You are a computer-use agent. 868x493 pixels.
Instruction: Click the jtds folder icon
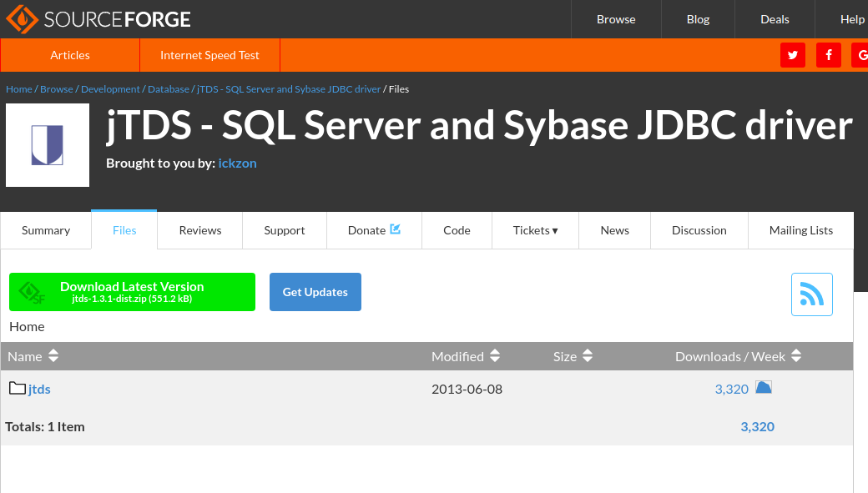(x=18, y=388)
